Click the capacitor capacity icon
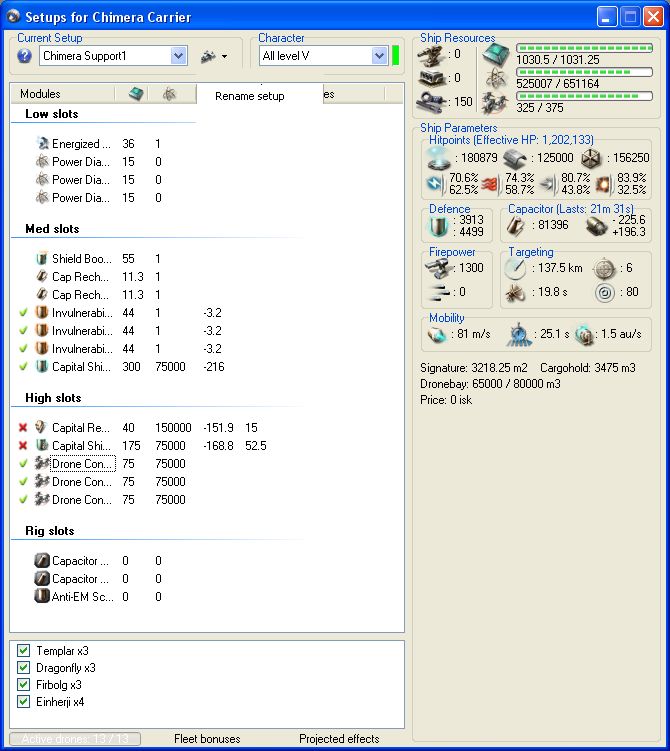This screenshot has height=751, width=670. 516,226
